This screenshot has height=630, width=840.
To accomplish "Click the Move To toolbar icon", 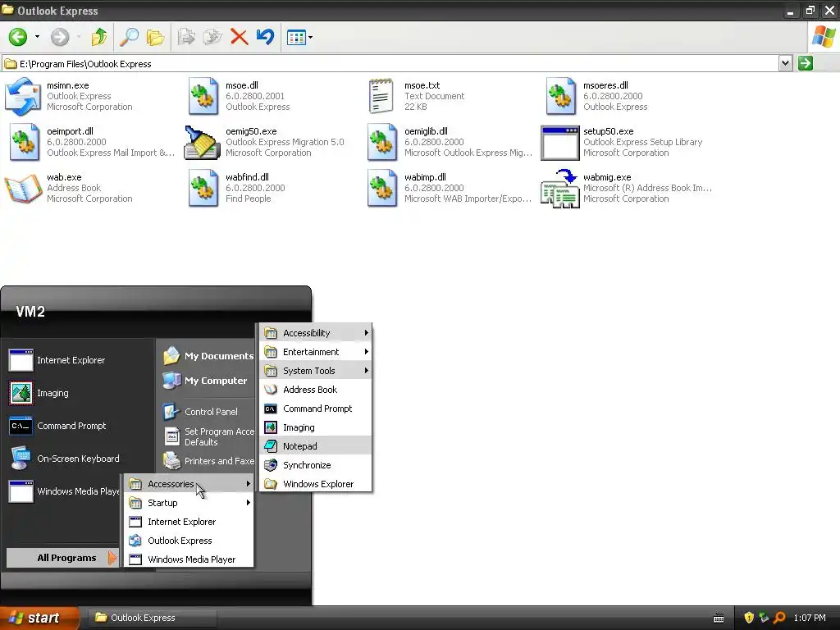I will (186, 37).
